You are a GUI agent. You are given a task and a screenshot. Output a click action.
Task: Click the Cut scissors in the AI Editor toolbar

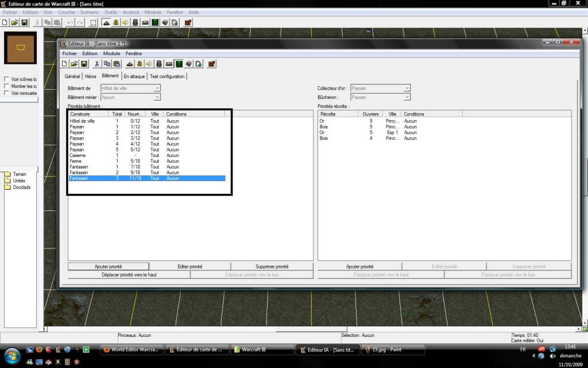[96, 64]
